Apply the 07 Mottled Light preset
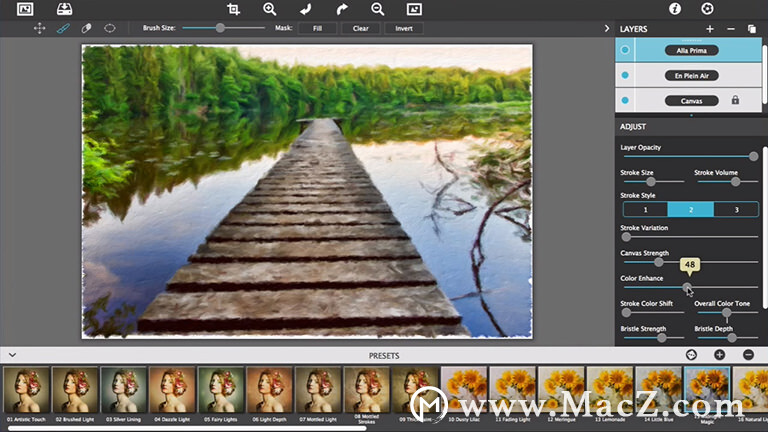Viewport: 768px width, 432px height. (318, 390)
